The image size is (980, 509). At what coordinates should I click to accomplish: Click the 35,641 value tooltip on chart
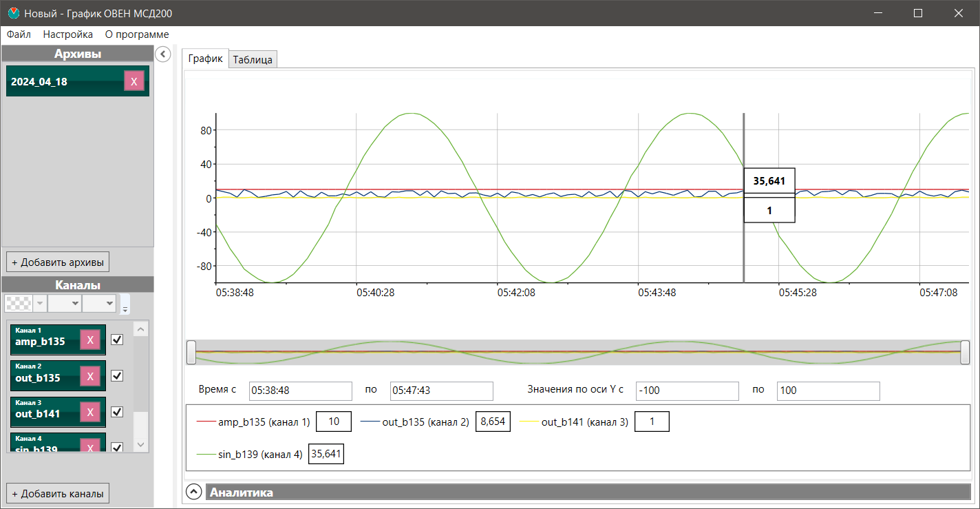[x=769, y=181]
